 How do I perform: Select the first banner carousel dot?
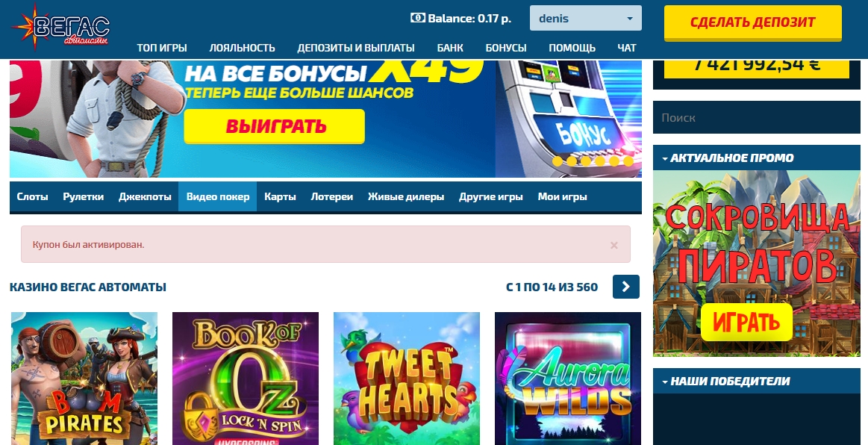click(558, 161)
